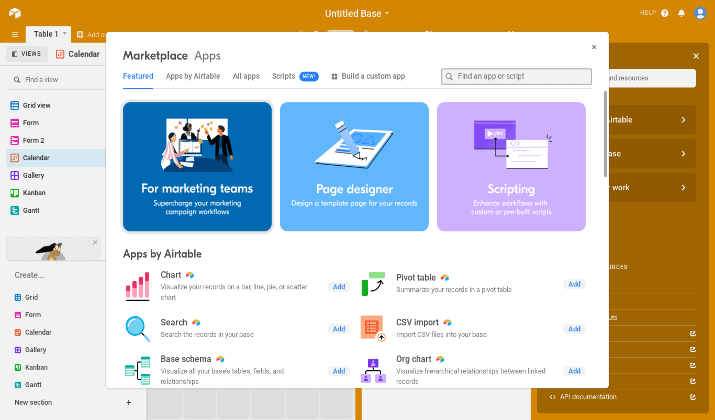Image resolution: width=715 pixels, height=420 pixels.
Task: Add the Search app
Action: [339, 329]
